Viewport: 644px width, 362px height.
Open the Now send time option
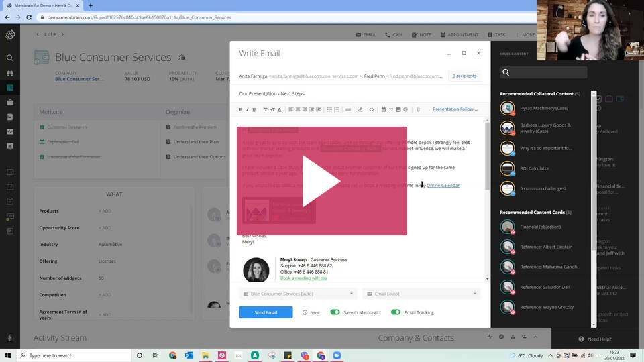pos(311,312)
